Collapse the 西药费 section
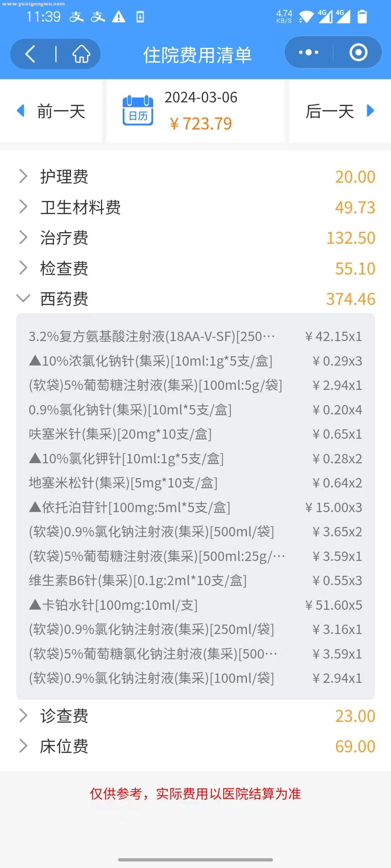 coord(195,299)
